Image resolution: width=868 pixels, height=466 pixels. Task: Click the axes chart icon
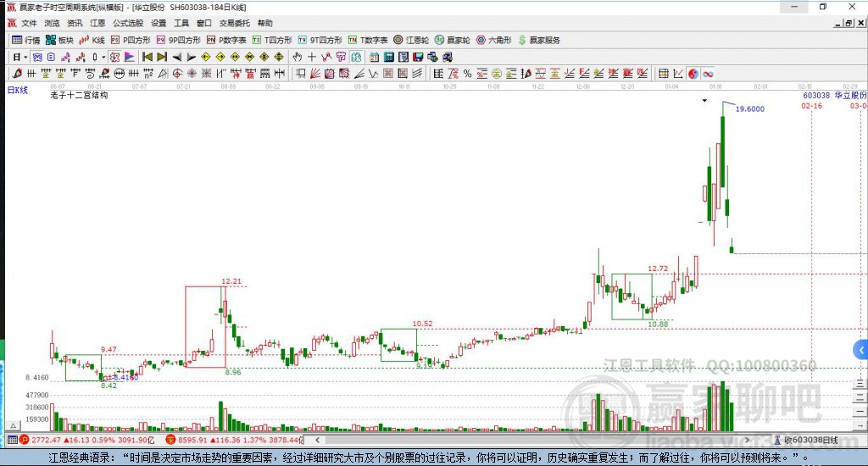[677, 74]
